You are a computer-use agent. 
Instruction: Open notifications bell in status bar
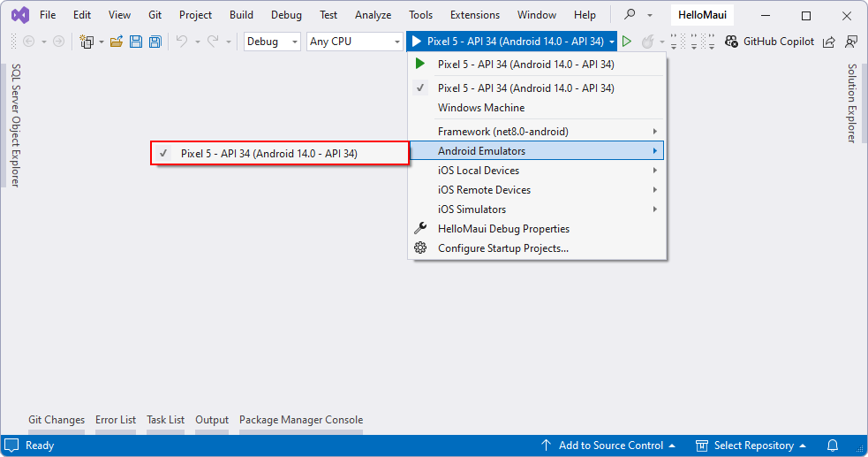click(x=833, y=446)
